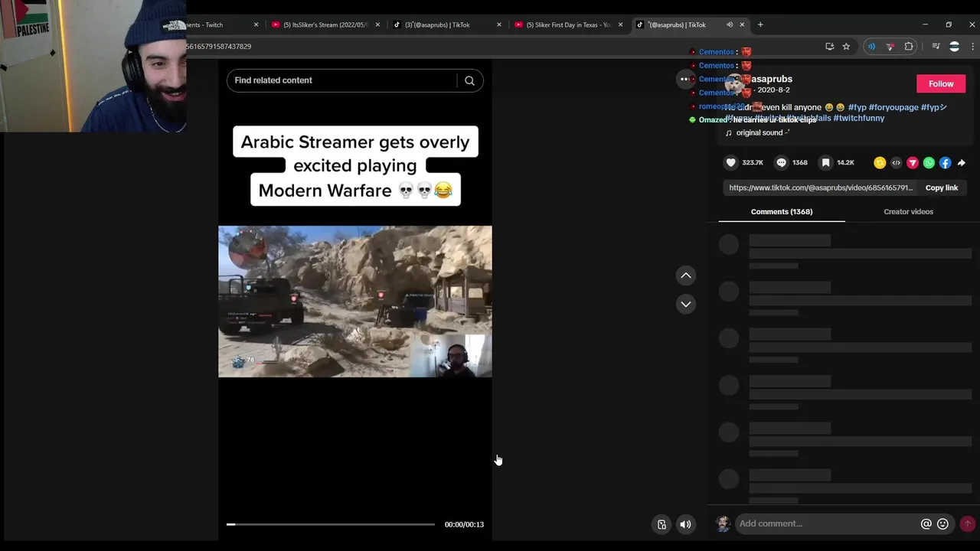Click your avatar beside comment box
980x551 pixels.
[723, 523]
